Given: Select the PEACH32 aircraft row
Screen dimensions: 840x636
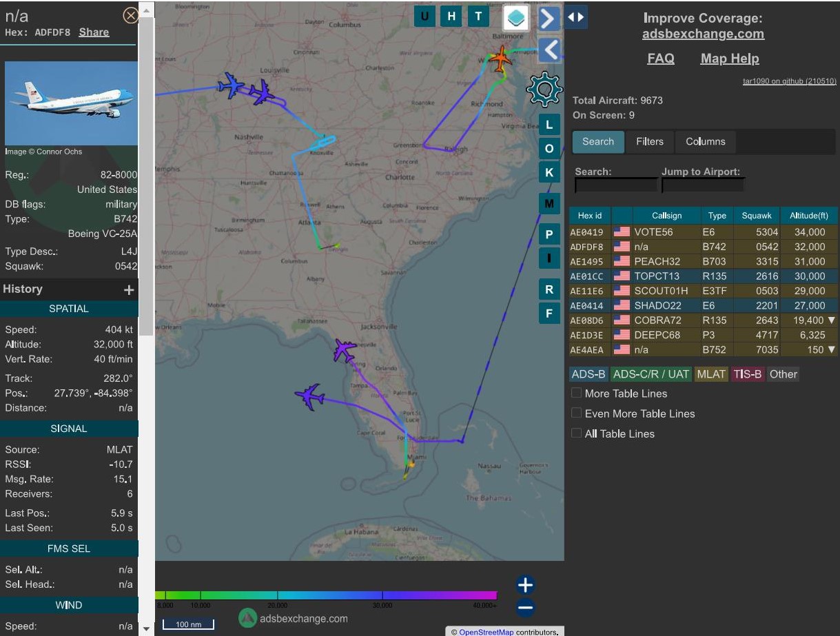Looking at the screenshot, I should 704,261.
